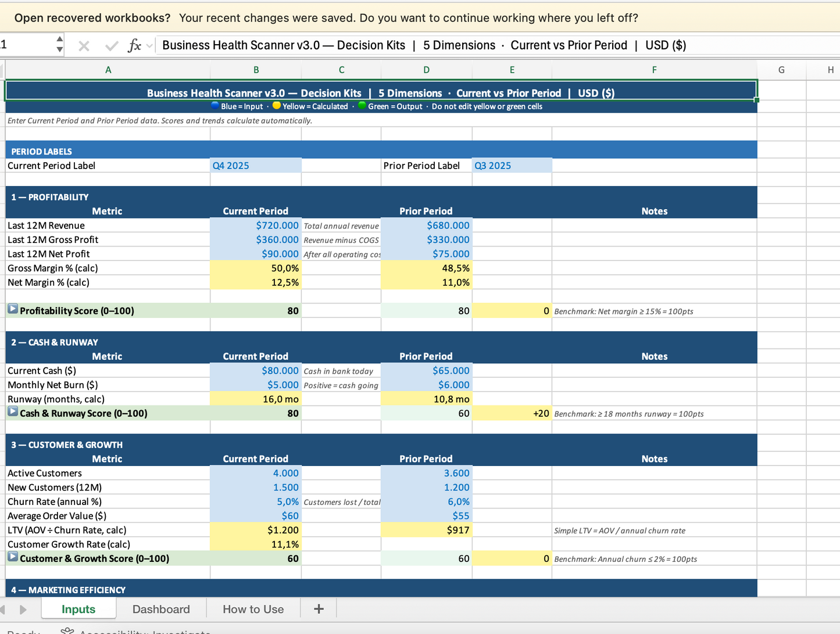Click the accessibility icon in status bar

[x=67, y=631]
